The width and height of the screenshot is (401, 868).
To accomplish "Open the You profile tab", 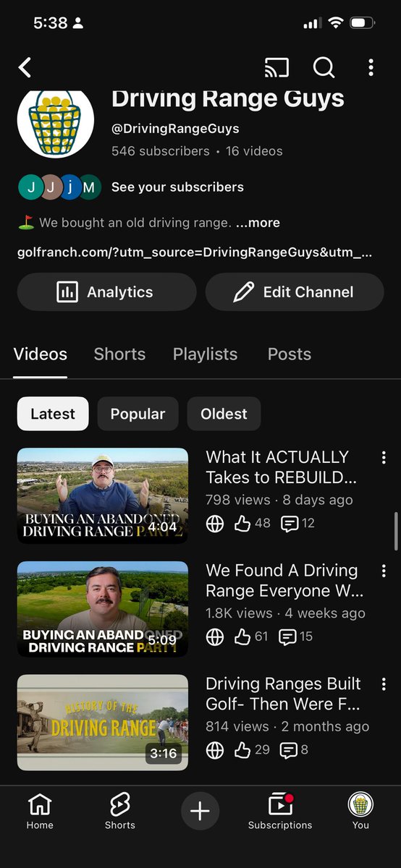I will 360,811.
